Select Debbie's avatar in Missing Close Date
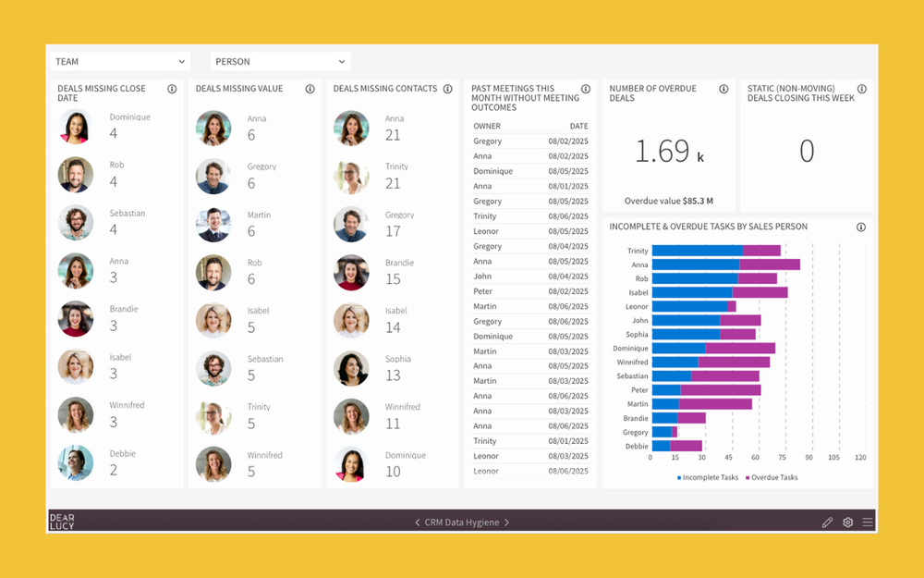Viewport: 924px width, 578px height. (76, 463)
